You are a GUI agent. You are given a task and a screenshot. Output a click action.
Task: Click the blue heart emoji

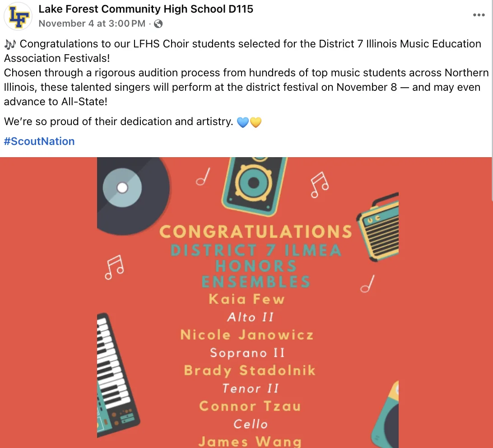pos(243,122)
